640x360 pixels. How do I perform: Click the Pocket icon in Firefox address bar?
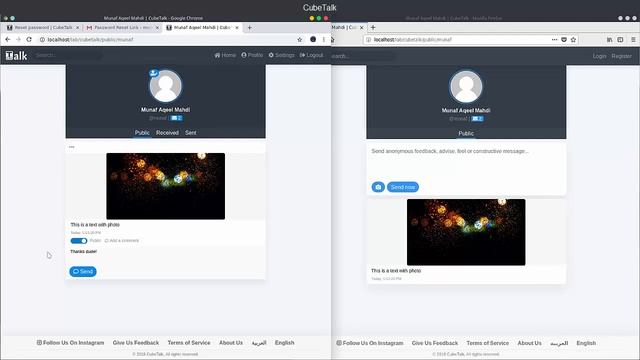tap(564, 40)
